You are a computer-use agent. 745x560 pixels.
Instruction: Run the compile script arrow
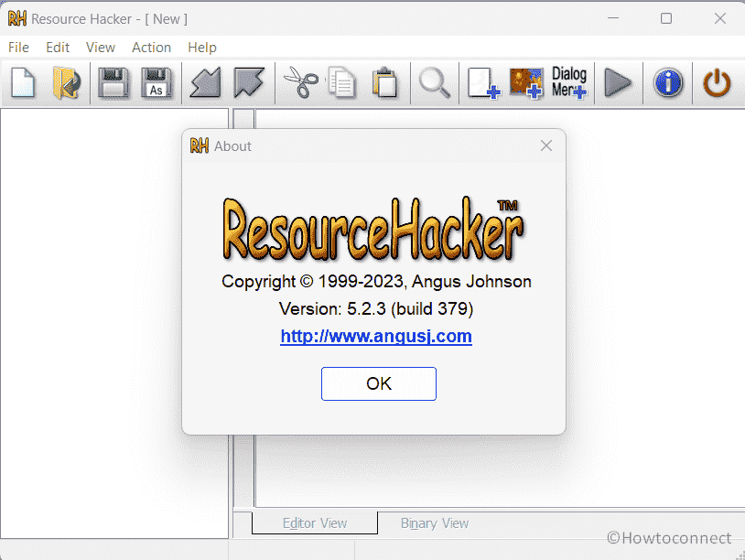click(619, 83)
